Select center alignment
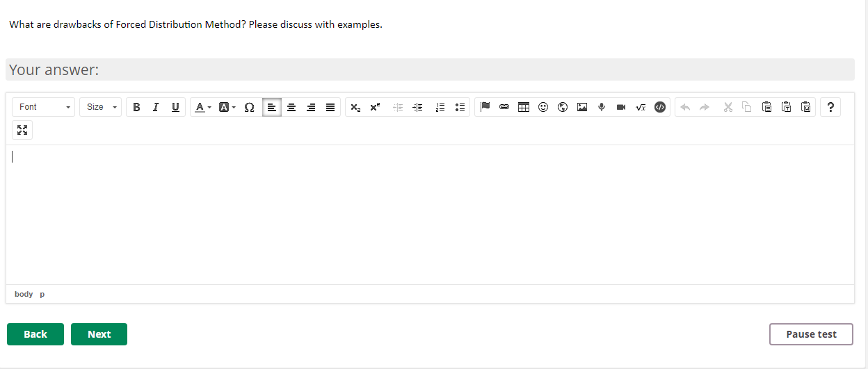 291,107
